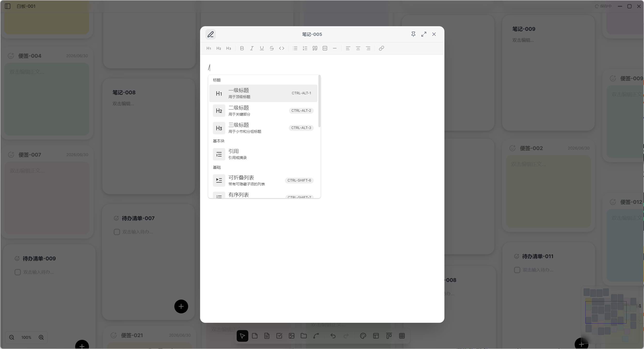This screenshot has width=644, height=349.
Task: Insert a blockquote from the toolbar
Action: pos(315,48)
